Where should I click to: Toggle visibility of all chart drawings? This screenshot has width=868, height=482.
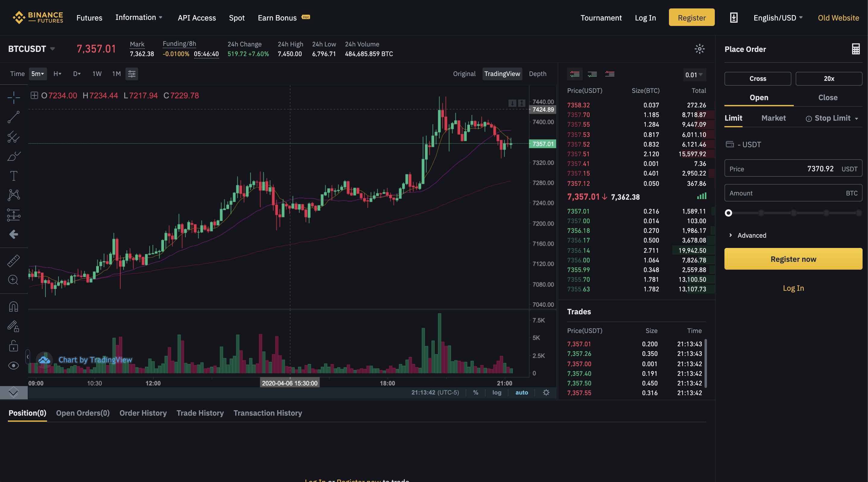[x=14, y=365]
